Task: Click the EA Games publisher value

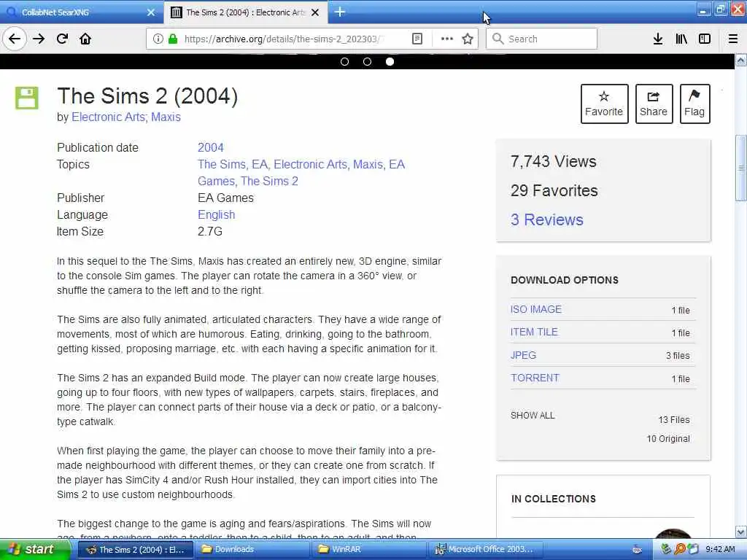Action: 226,198
